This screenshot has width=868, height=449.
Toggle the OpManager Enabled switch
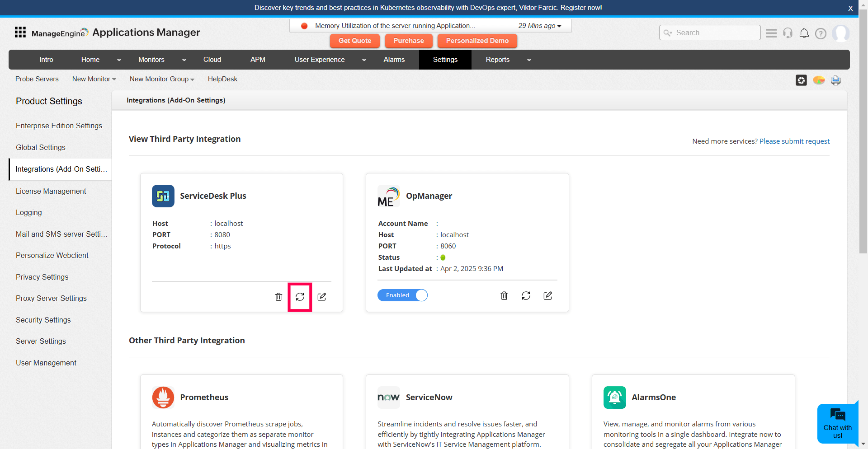tap(402, 295)
